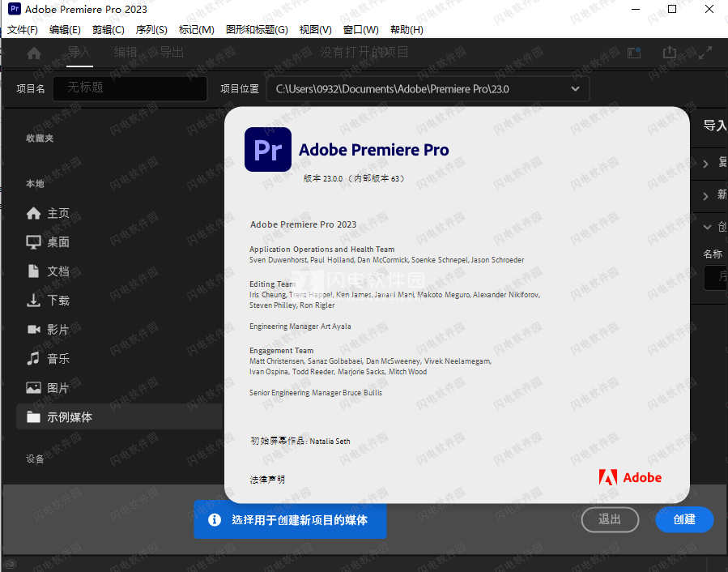The width and height of the screenshot is (728, 572).
Task: Open the 图形和标题(G) menu
Action: pyautogui.click(x=257, y=30)
